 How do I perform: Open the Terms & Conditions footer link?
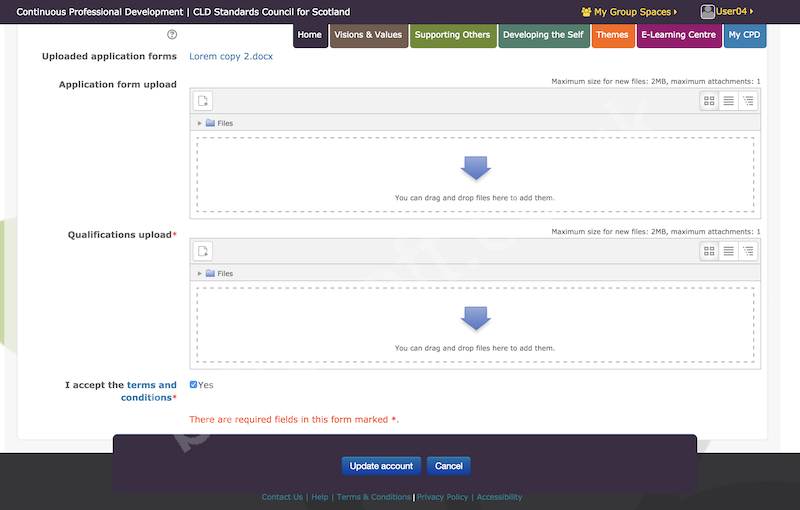pyautogui.click(x=374, y=497)
